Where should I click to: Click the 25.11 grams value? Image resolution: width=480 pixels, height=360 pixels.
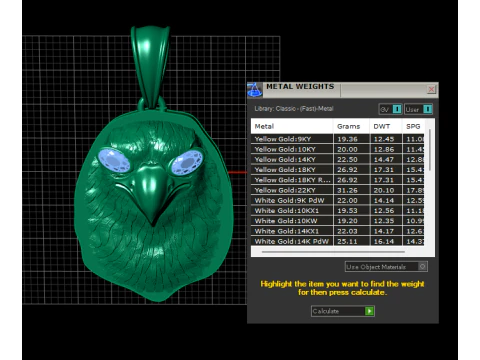pos(347,241)
